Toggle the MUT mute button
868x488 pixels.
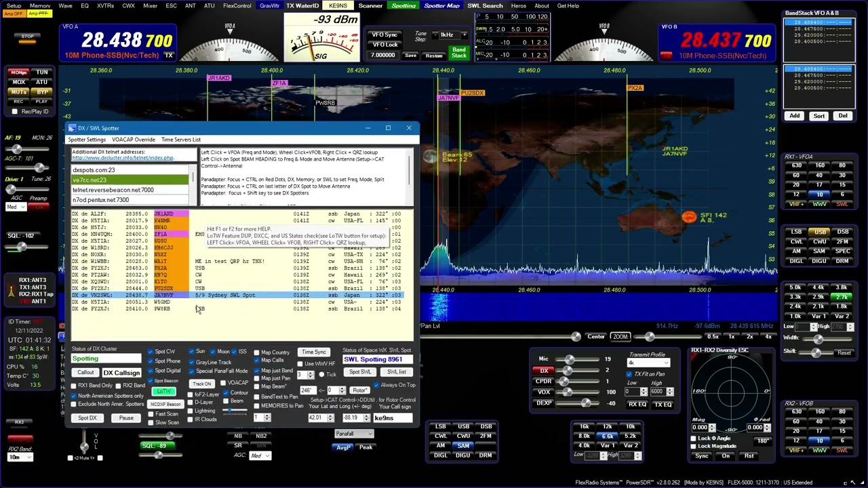pyautogui.click(x=19, y=91)
